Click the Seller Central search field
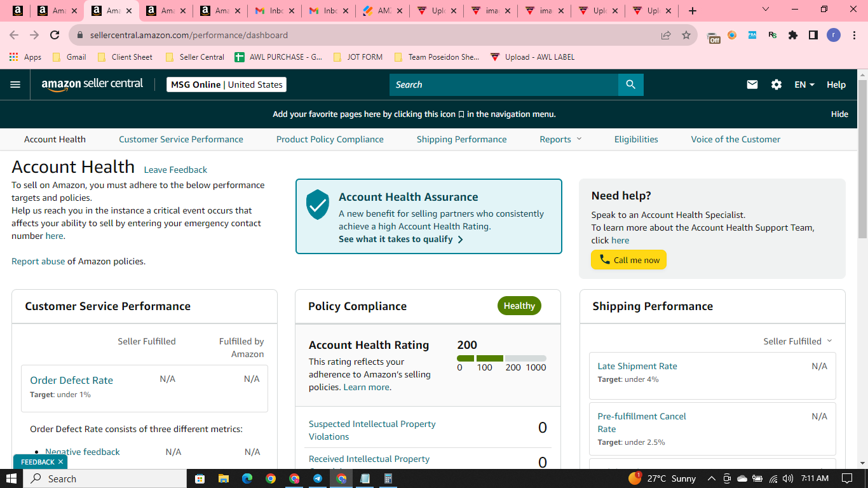This screenshot has height=488, width=868. pyautogui.click(x=504, y=85)
